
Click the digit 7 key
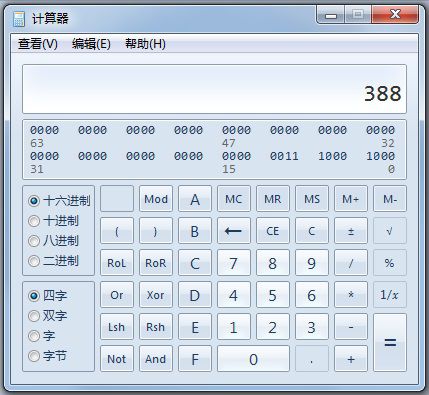234,263
